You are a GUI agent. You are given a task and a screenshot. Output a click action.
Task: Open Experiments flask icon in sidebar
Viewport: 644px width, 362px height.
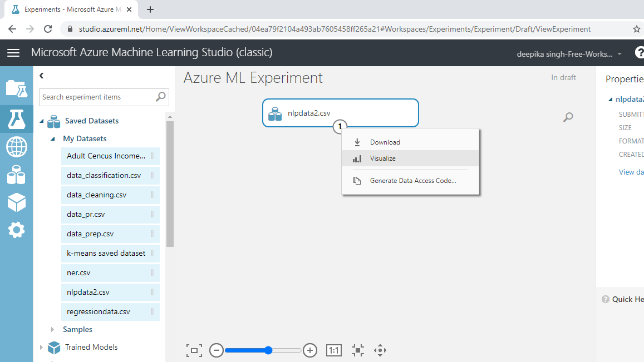[x=17, y=119]
